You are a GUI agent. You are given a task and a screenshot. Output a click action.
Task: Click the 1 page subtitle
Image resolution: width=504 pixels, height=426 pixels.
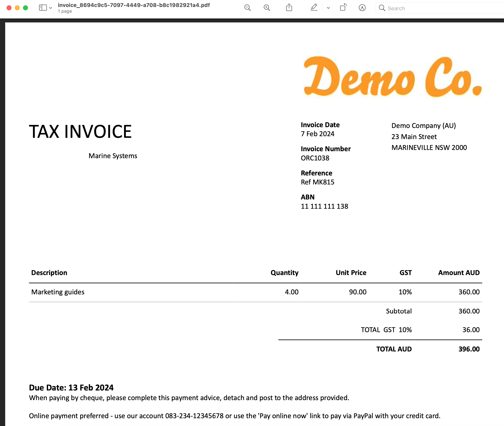tap(65, 11)
